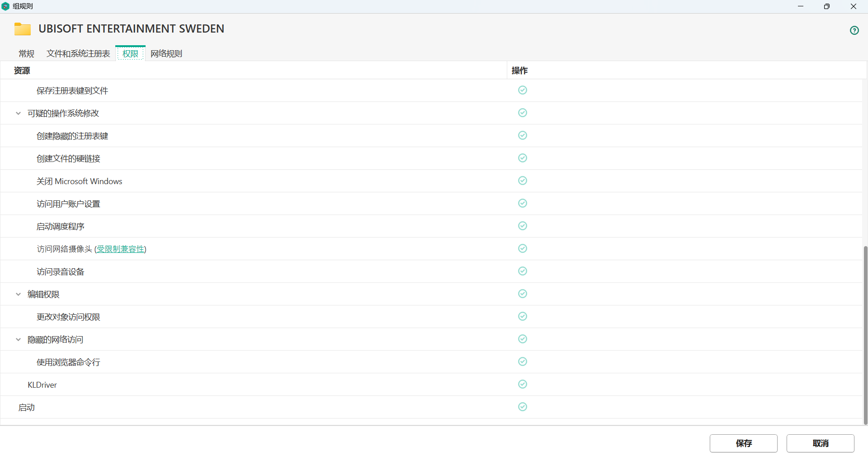This screenshot has height=456, width=868.
Task: Close the 组规则 window
Action: pyautogui.click(x=854, y=6)
